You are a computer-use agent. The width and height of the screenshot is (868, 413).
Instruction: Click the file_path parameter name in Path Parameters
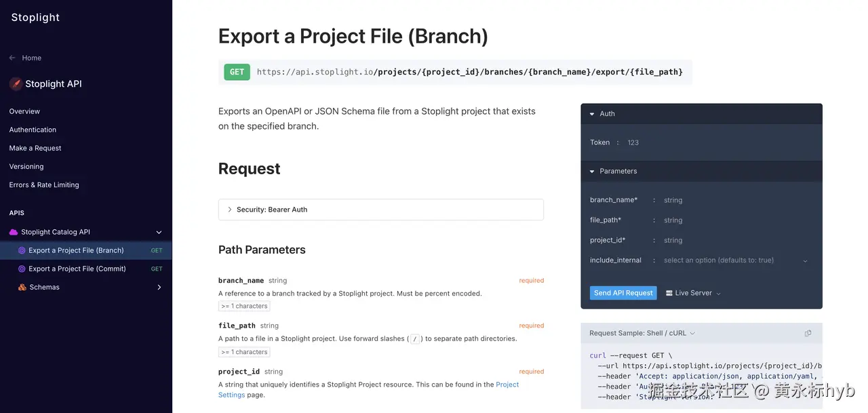tap(237, 326)
